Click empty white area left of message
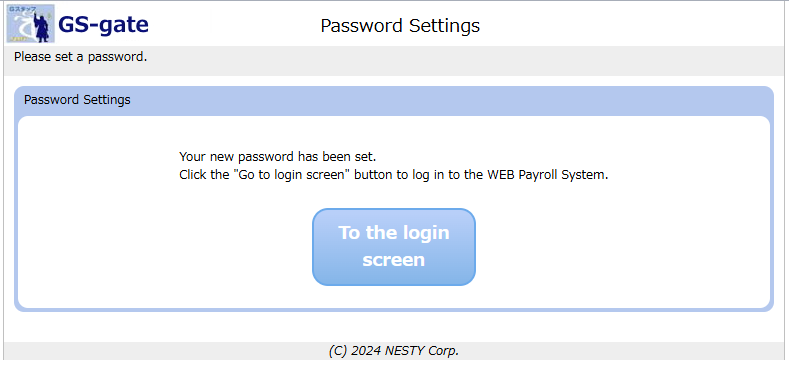 click(96, 211)
